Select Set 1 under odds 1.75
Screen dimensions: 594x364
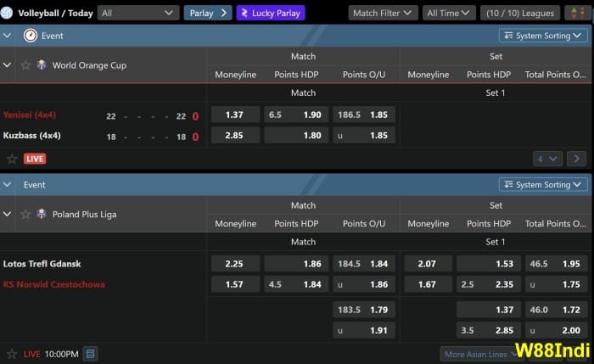click(556, 284)
